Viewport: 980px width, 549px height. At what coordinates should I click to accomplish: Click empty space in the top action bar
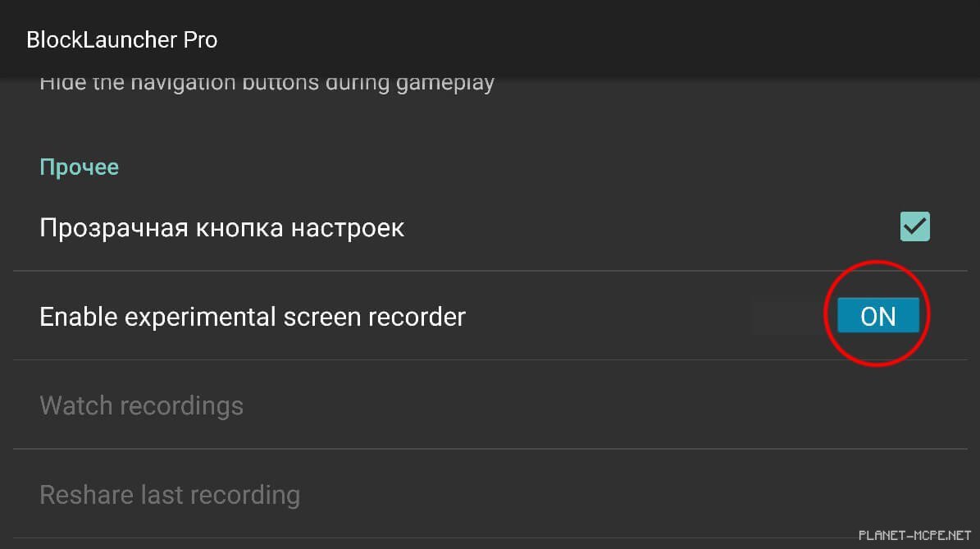coord(574,39)
